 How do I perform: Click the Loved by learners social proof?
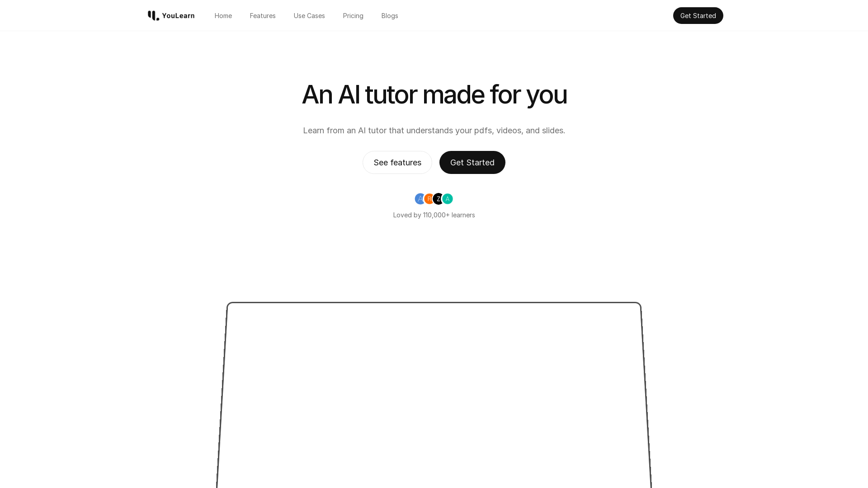434,206
